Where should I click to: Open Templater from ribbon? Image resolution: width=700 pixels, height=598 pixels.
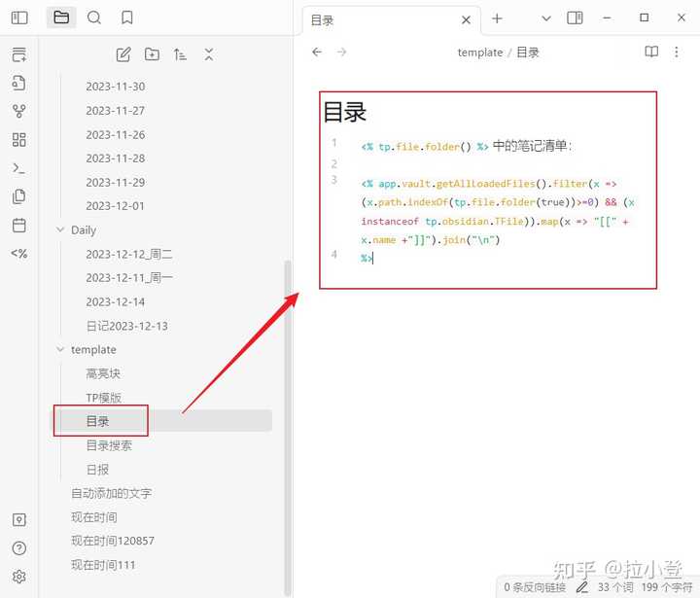[x=19, y=254]
